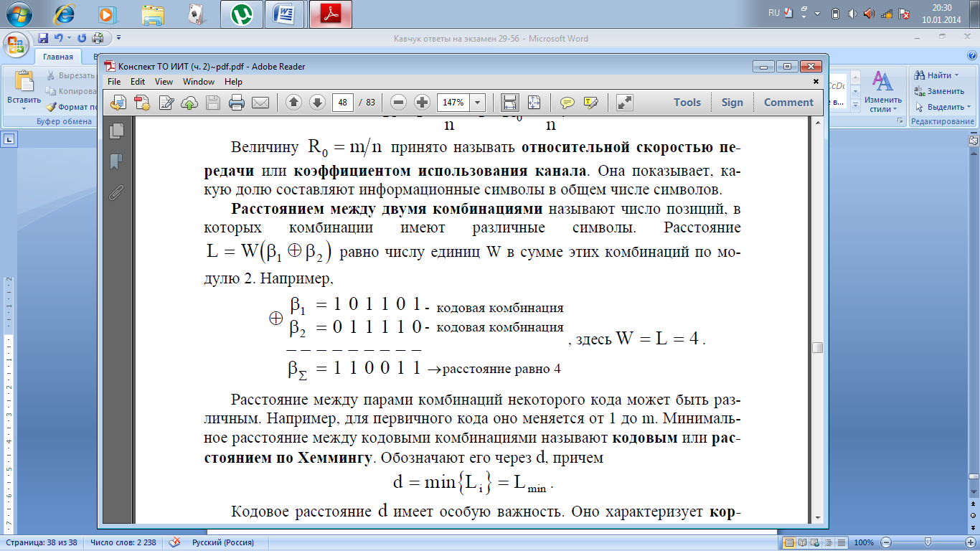Viewport: 980px width, 551px height.
Task: Open the zoom percentage dropdown arrow
Action: (478, 103)
